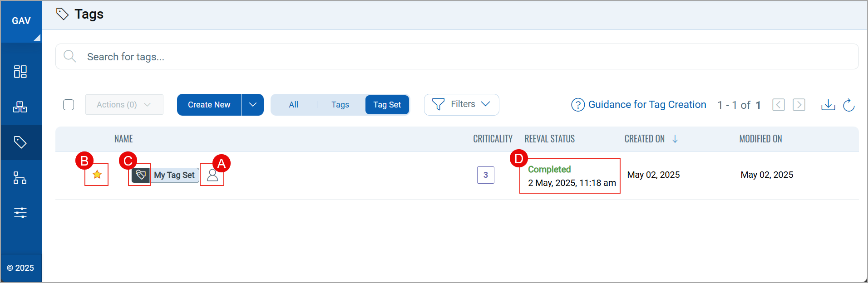Open the sliders configuration icon in the sidebar
The width and height of the screenshot is (868, 283).
(20, 213)
